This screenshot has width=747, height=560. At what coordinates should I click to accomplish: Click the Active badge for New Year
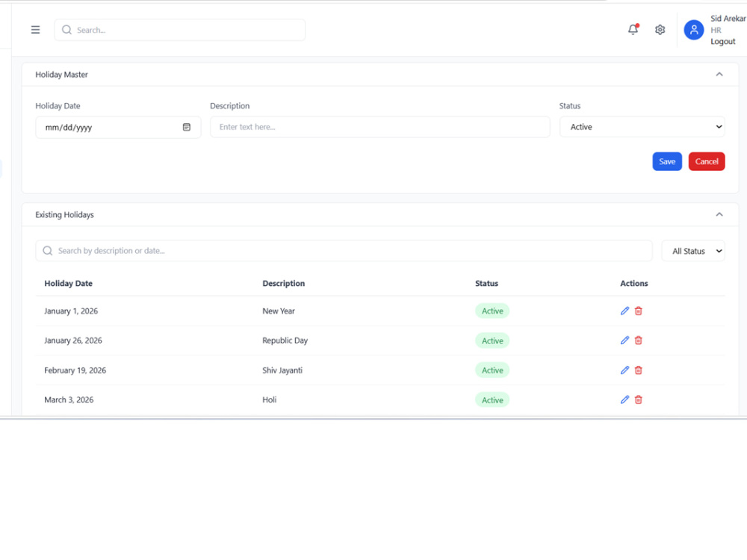pos(492,311)
